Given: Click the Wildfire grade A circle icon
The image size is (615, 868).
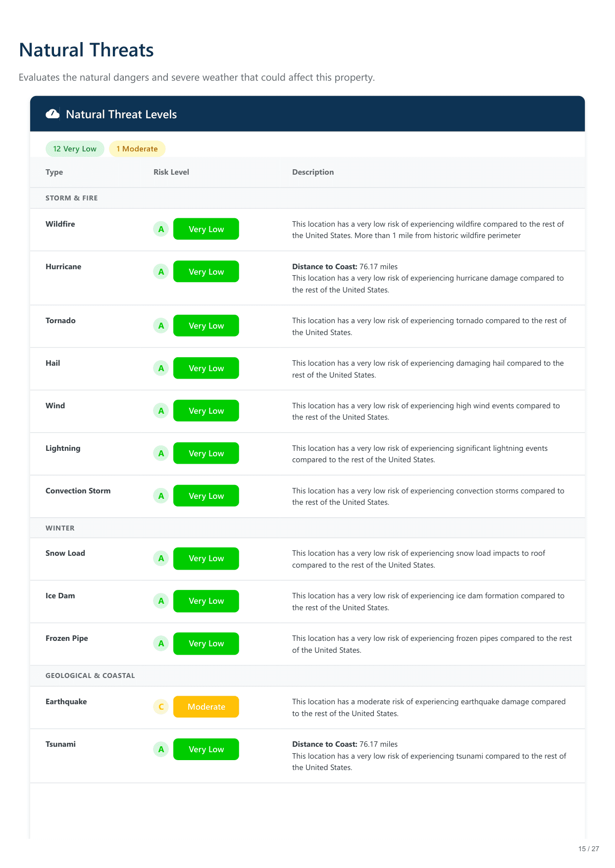Looking at the screenshot, I should 161,229.
